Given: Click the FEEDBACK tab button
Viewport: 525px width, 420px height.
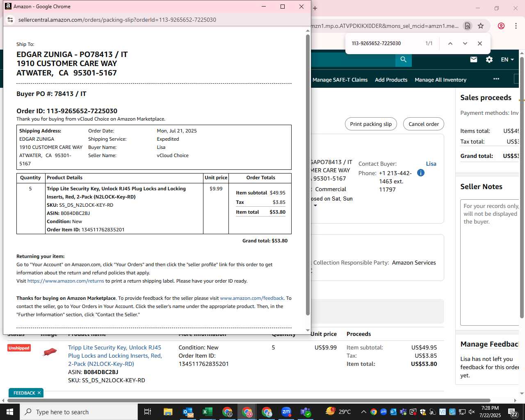Looking at the screenshot, I should pos(25,393).
